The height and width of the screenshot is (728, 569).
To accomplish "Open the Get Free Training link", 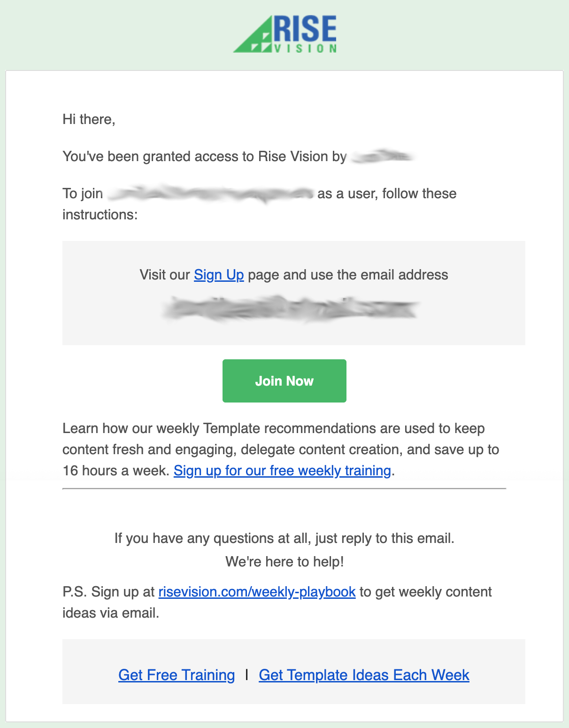I will click(x=177, y=675).
